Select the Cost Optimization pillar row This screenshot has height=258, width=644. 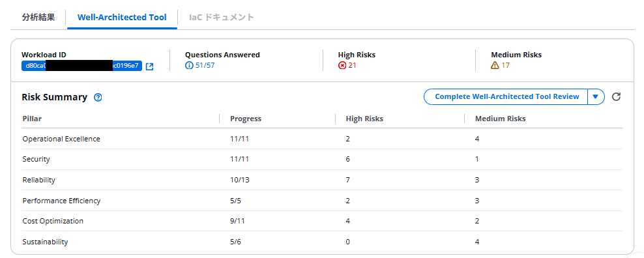tap(323, 221)
